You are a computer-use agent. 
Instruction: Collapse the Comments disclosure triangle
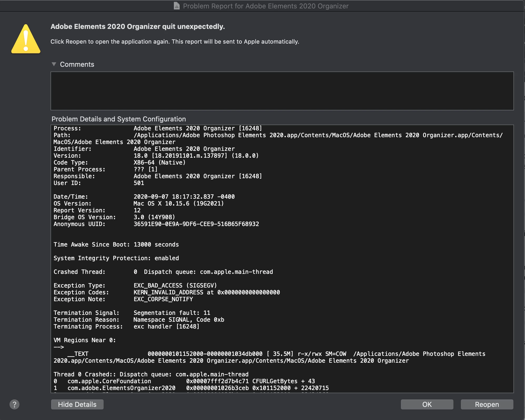[54, 64]
